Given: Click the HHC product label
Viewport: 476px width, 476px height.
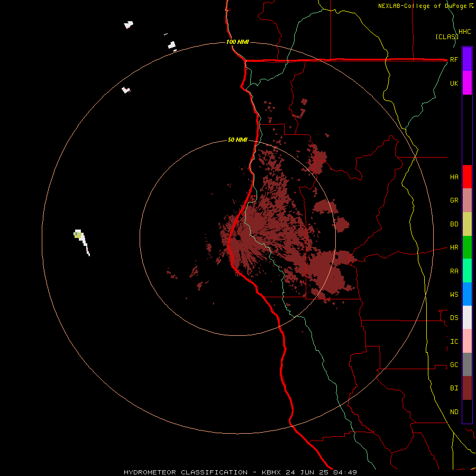Looking at the screenshot, I should (x=465, y=32).
